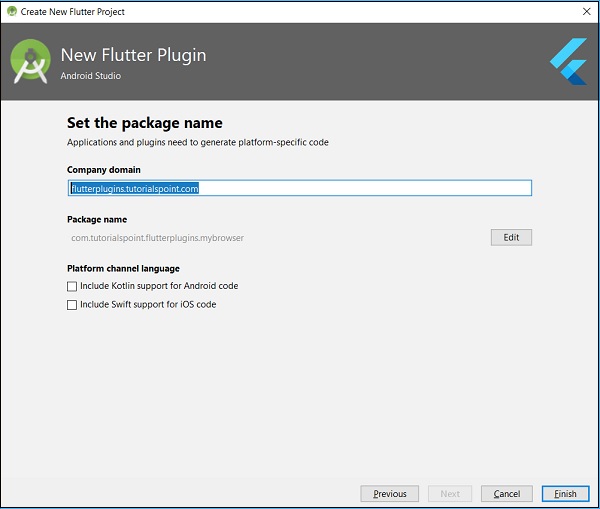Go back with the Previous button

pyautogui.click(x=389, y=494)
